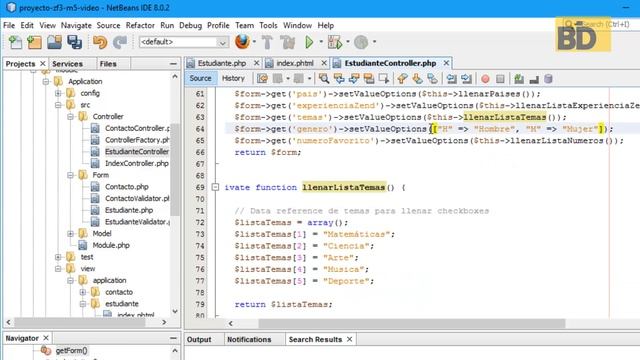Expand the contacto folder node
The height and width of the screenshot is (360, 640).
click(82, 292)
